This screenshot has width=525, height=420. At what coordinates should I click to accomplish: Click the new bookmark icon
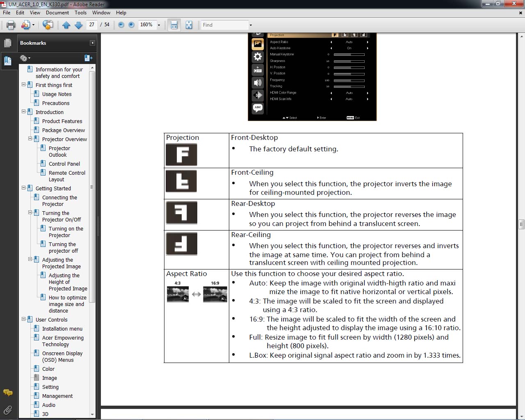tap(88, 58)
